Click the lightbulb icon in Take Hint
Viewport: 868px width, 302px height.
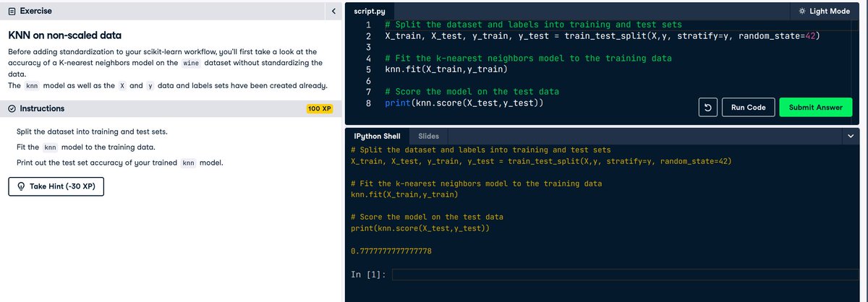(21, 186)
